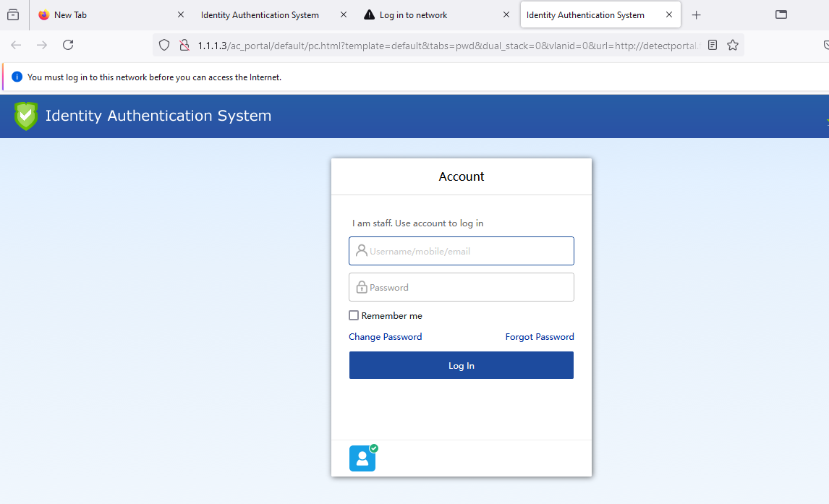Click the address bar URL
This screenshot has width=829, height=504.
click(x=448, y=46)
